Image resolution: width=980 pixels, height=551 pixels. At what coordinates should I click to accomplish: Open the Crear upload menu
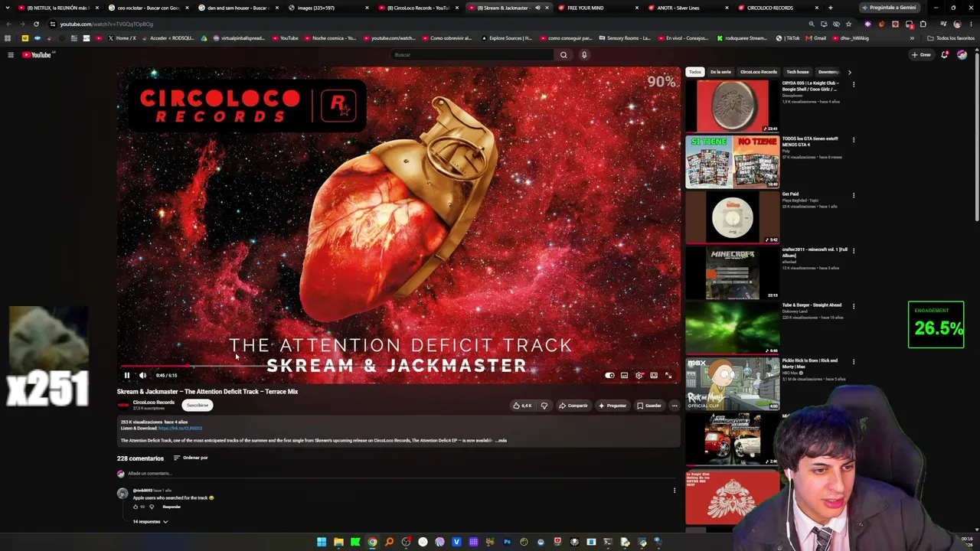click(921, 54)
